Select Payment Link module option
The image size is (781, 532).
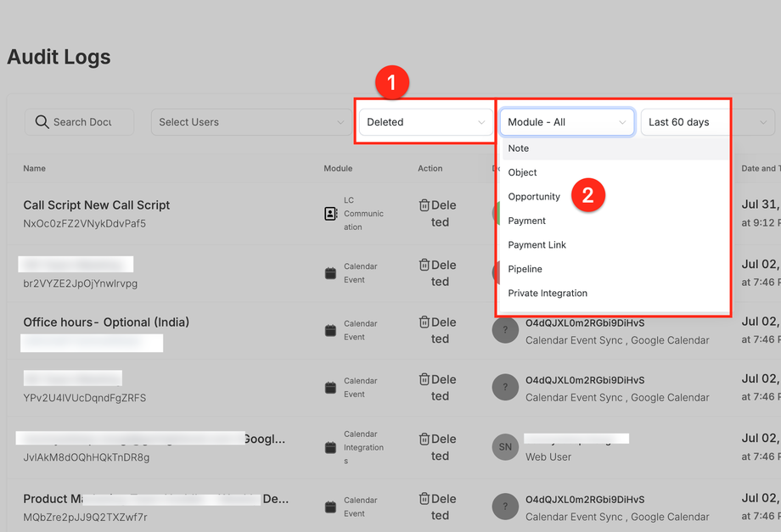tap(537, 245)
